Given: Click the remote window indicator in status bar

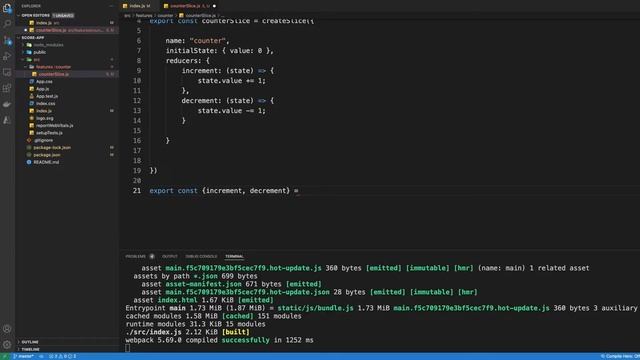Looking at the screenshot, I should tap(4, 356).
